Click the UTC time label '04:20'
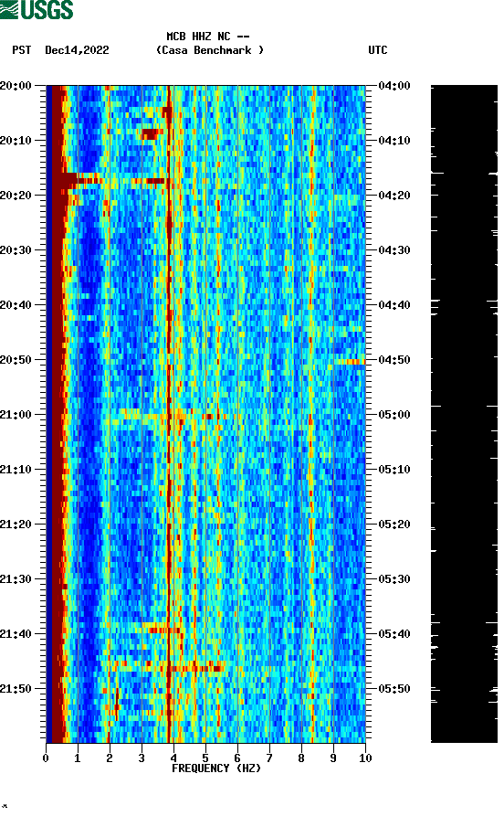Screen dimensions: 504x816 click(394, 196)
